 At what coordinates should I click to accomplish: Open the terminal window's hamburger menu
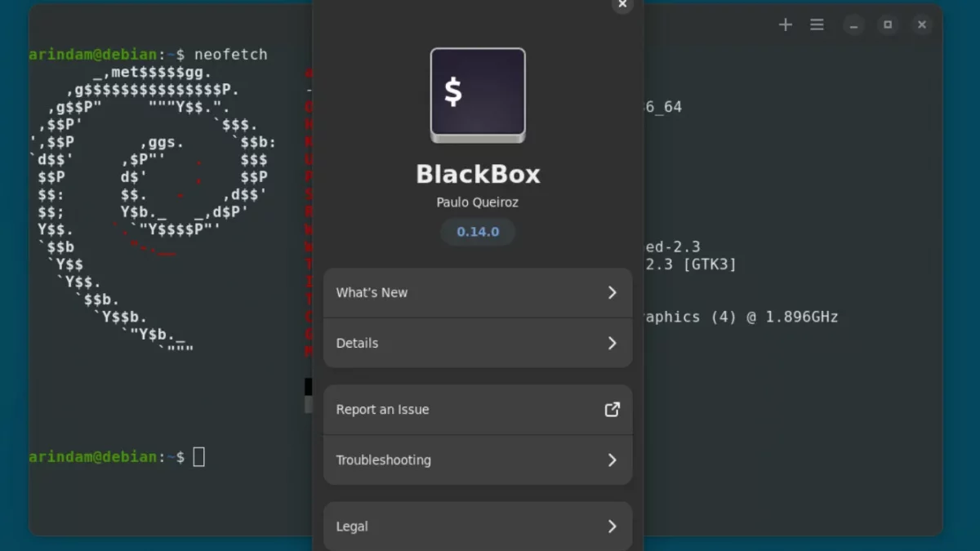[x=817, y=24]
